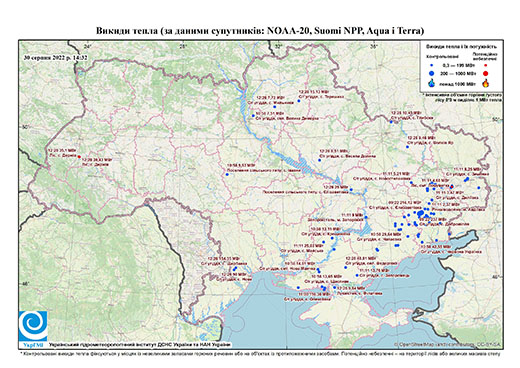520x368 pixels.
Task: Click the large blue 200–1000 MW legend circle
Action: pos(431,73)
